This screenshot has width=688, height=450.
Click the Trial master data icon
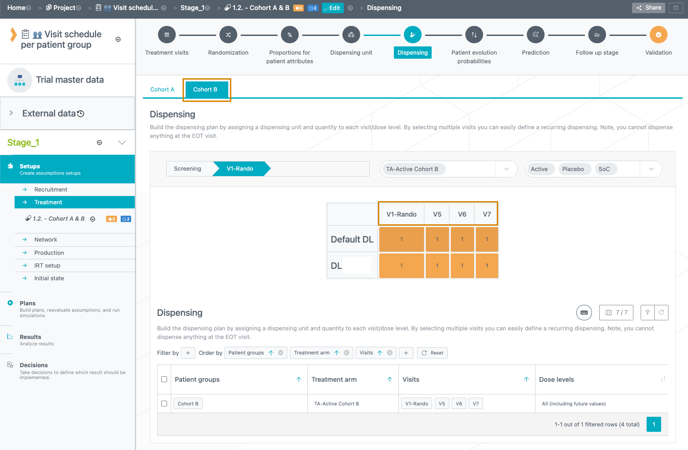click(20, 80)
